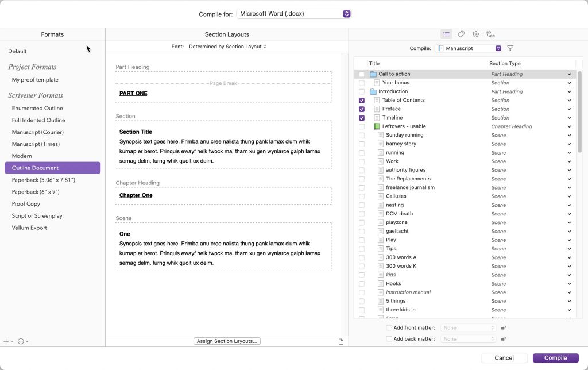
Task: Open the Compile for format dropdown
Action: [x=293, y=13]
